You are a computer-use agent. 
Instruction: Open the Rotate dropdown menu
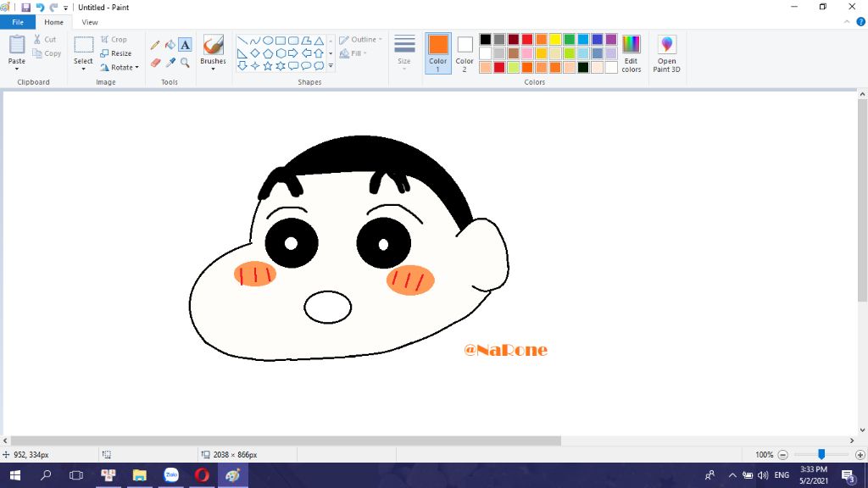[119, 68]
